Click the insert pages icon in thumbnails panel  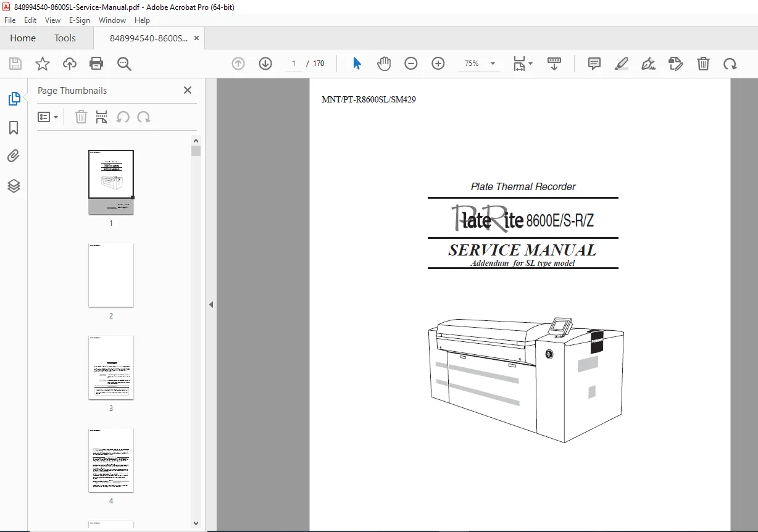tap(102, 117)
